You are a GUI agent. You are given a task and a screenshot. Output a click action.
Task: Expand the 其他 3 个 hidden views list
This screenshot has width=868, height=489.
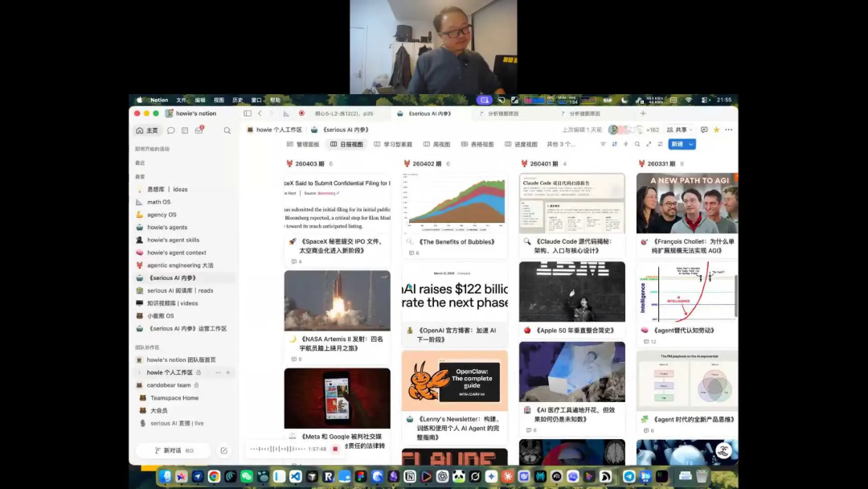[561, 144]
